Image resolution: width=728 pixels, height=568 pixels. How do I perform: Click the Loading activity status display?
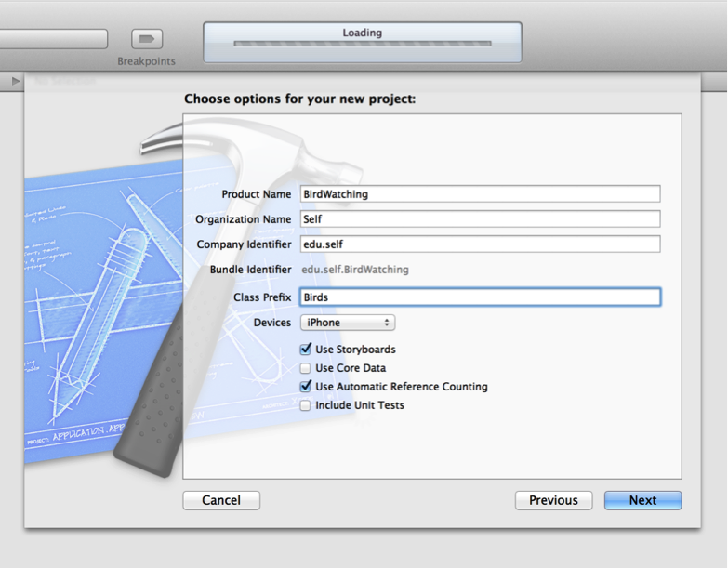click(x=362, y=33)
